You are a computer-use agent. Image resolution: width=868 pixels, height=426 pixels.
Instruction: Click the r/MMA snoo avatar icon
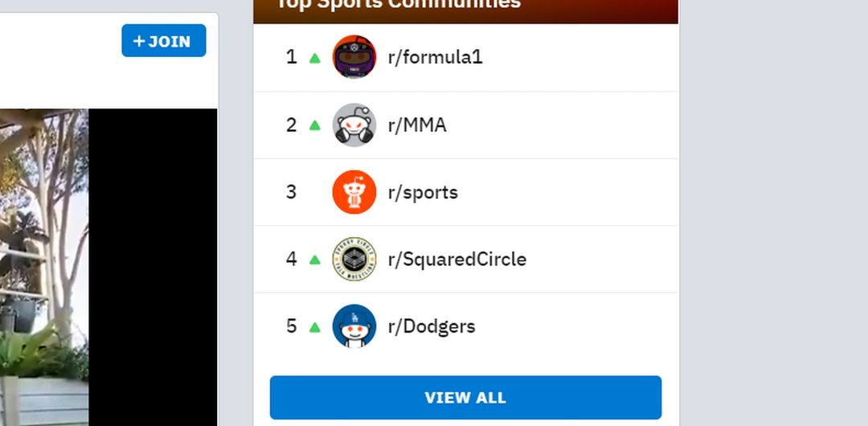(x=354, y=125)
